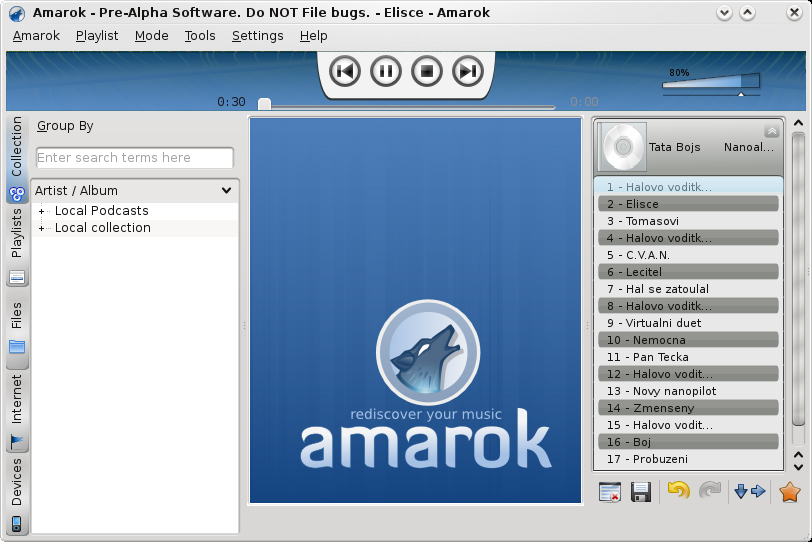Select track 13 - Novy nanopilot
This screenshot has width=812, height=542.
[x=688, y=391]
